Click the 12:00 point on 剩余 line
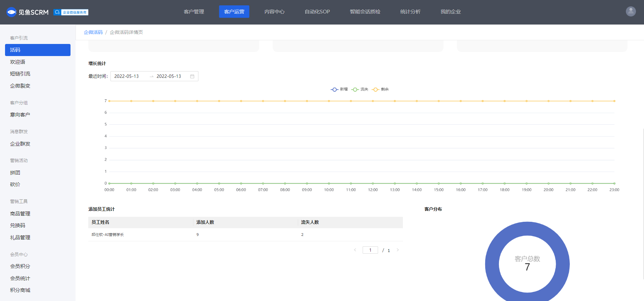 click(373, 101)
